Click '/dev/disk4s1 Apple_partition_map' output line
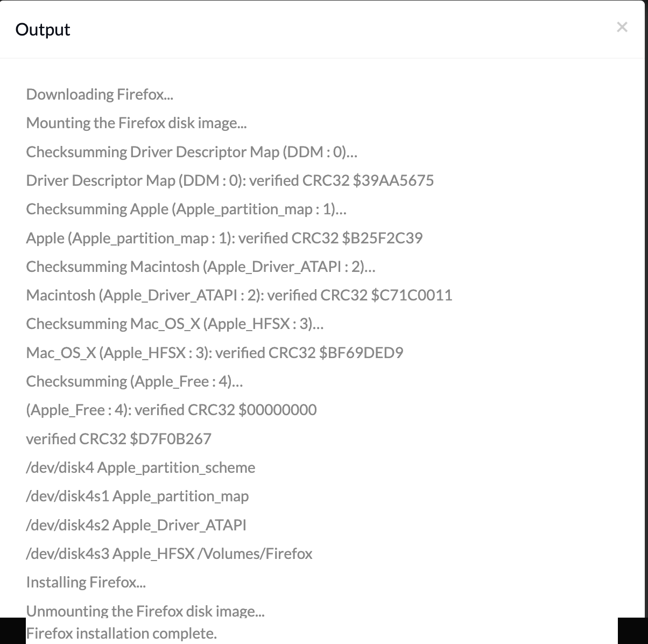648x644 pixels. click(x=137, y=496)
